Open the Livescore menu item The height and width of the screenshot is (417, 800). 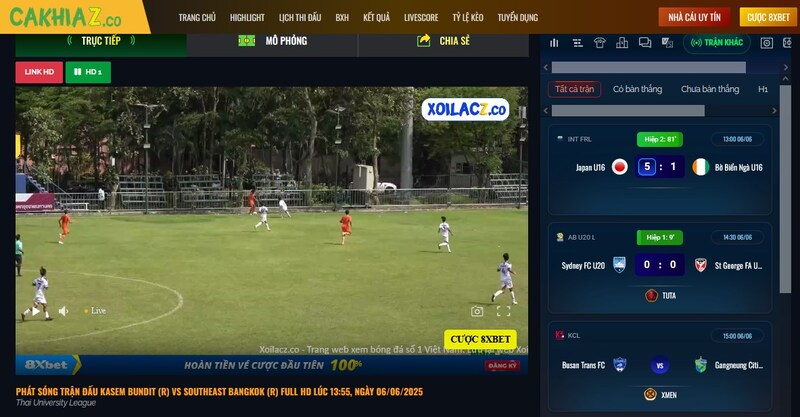(x=421, y=17)
